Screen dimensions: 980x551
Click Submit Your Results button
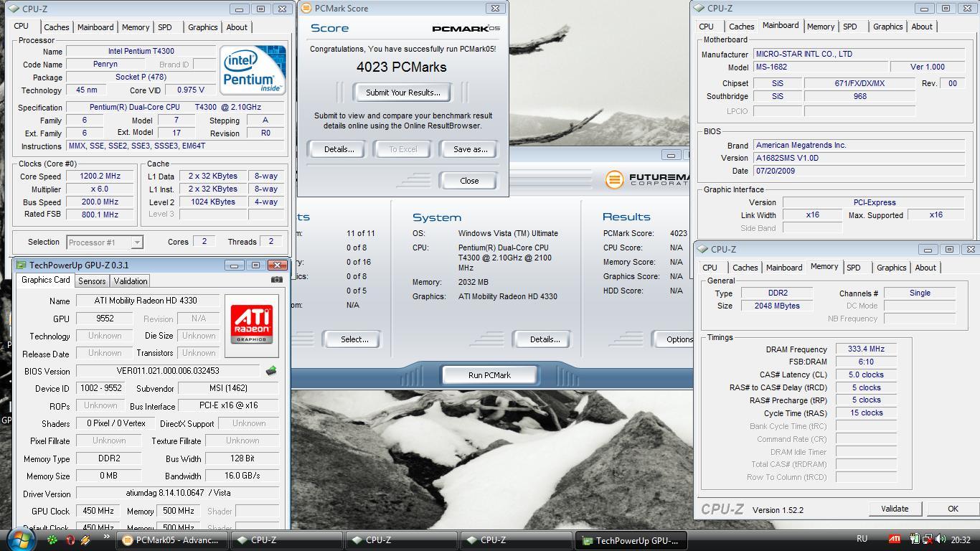[x=403, y=93]
